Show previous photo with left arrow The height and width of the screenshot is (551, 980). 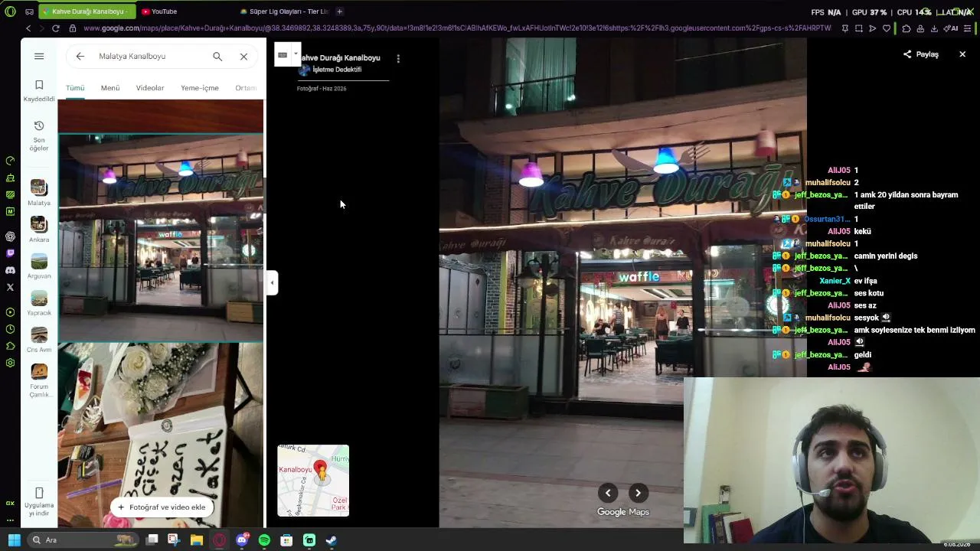[608, 493]
